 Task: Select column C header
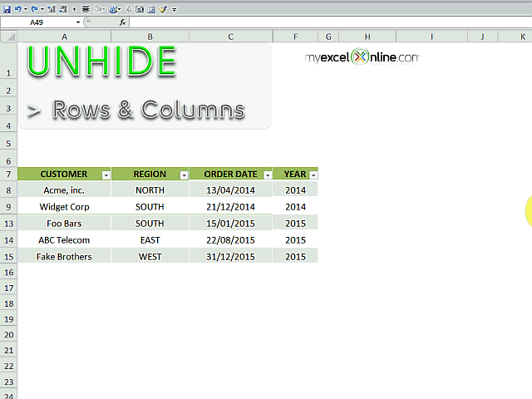(231, 37)
